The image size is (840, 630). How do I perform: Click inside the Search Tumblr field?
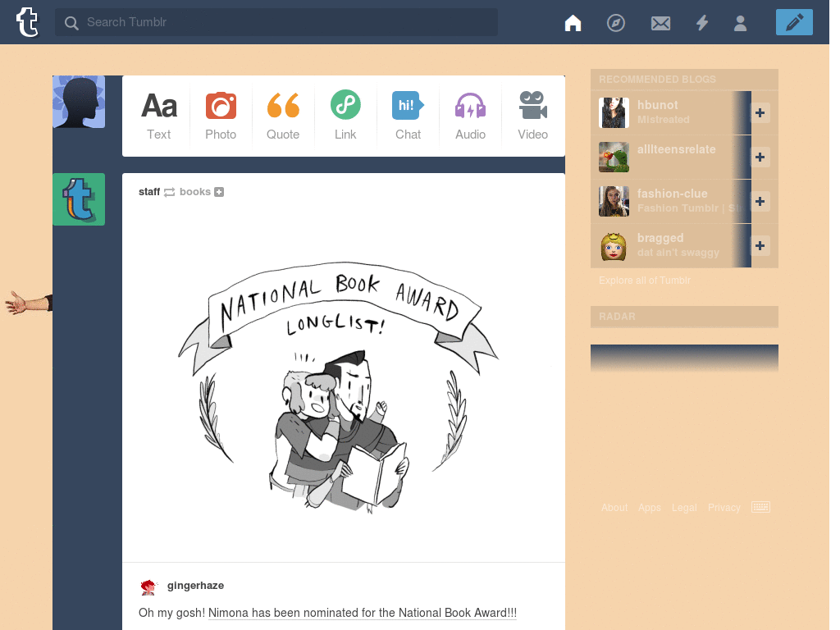click(276, 22)
